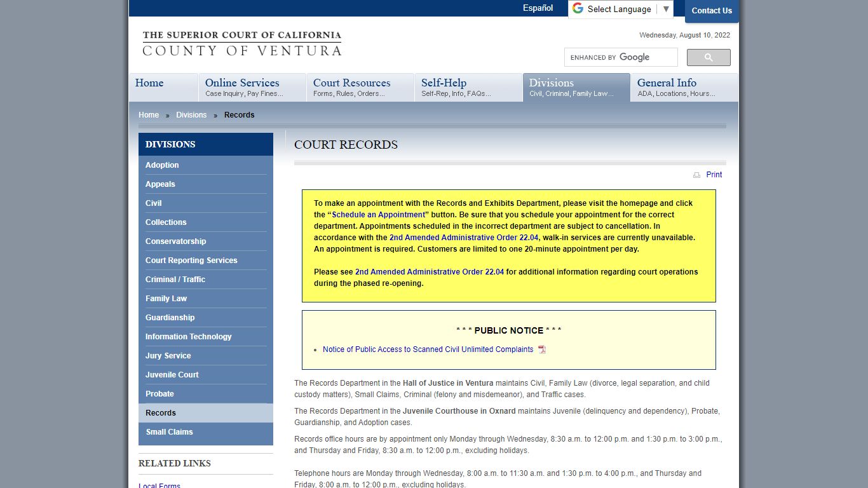Image resolution: width=868 pixels, height=488 pixels.
Task: Click the Home breadcrumb link
Action: (149, 115)
